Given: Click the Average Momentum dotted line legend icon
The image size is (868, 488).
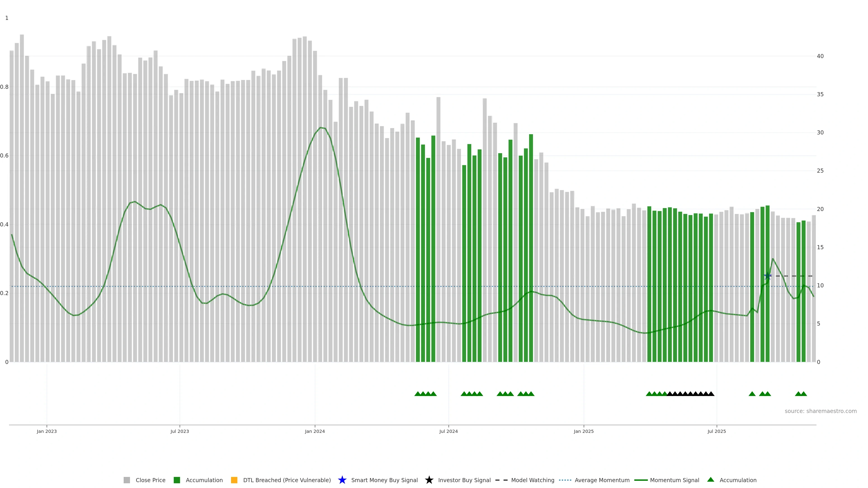Looking at the screenshot, I should pos(565,480).
